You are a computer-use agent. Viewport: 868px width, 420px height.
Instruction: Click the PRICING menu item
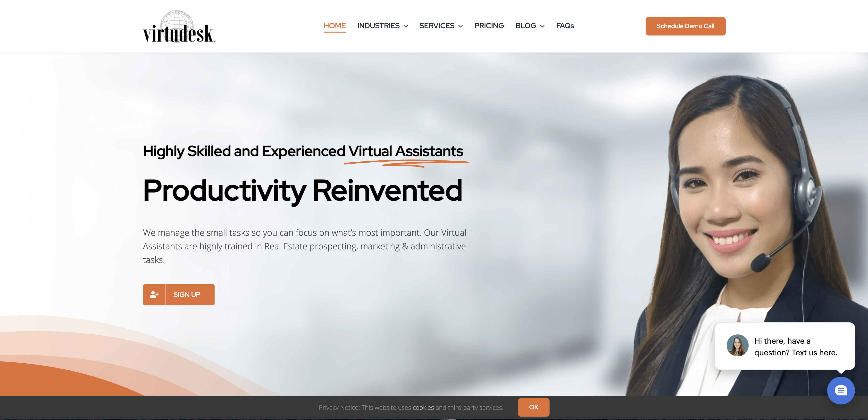click(x=489, y=26)
